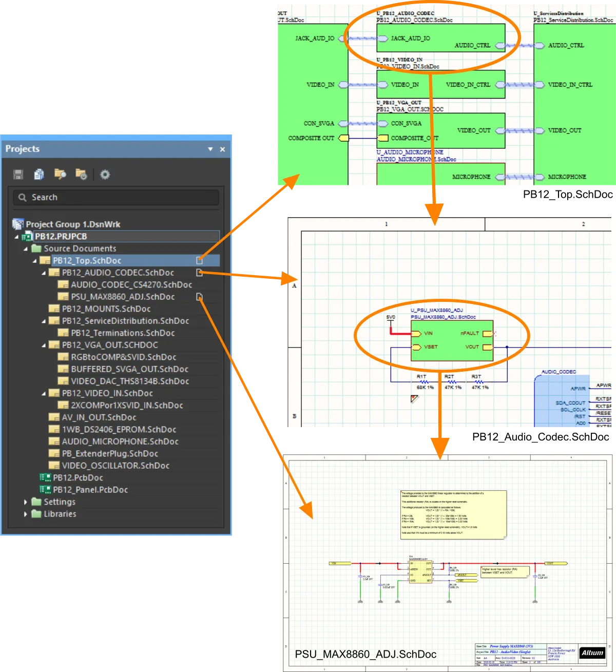Select PB12_VIDEO_IN.SchDoc

(107, 393)
